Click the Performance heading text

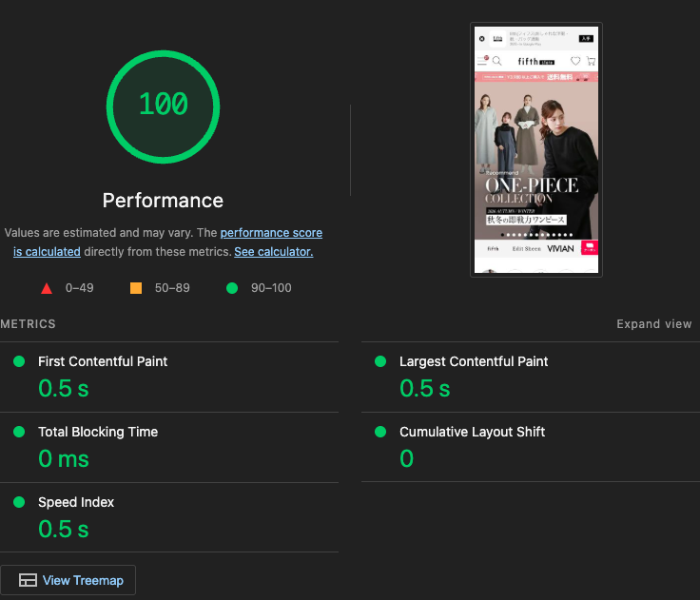pyautogui.click(x=163, y=201)
